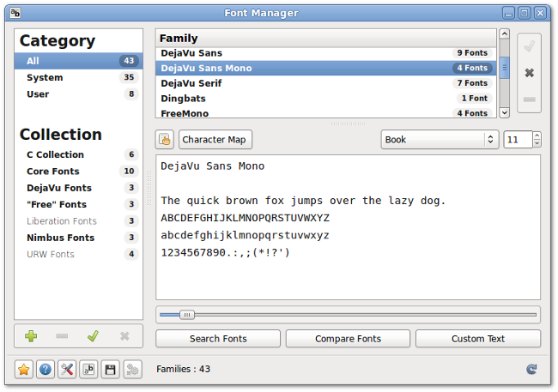
Task: Click the 1 Font badge for Dingbats
Action: (x=475, y=99)
